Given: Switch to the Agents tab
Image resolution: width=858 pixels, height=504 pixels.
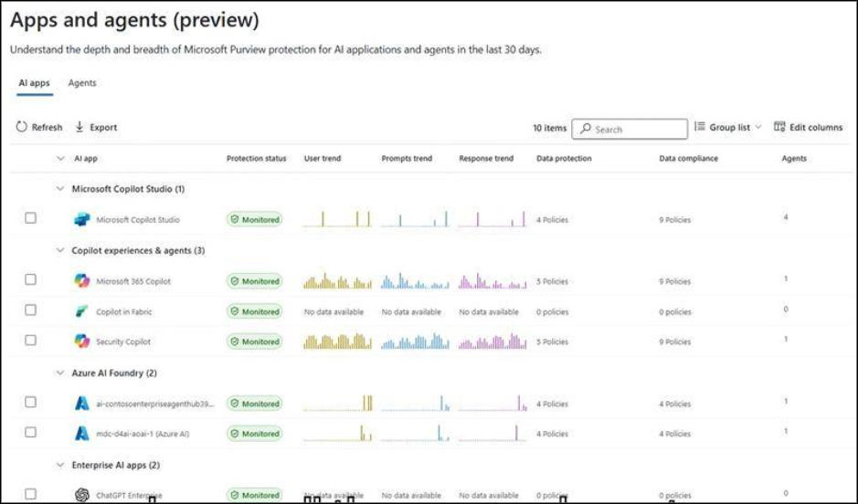Looking at the screenshot, I should [82, 83].
